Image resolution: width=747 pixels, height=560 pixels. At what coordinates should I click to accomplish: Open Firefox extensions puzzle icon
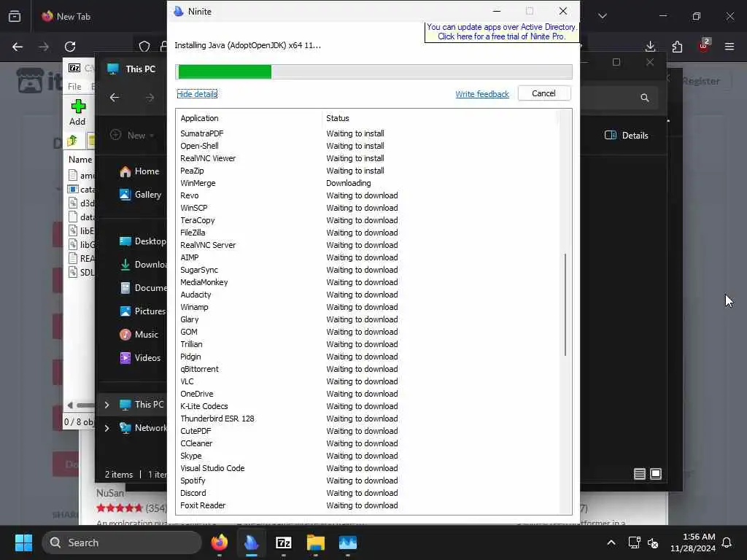coord(677,47)
